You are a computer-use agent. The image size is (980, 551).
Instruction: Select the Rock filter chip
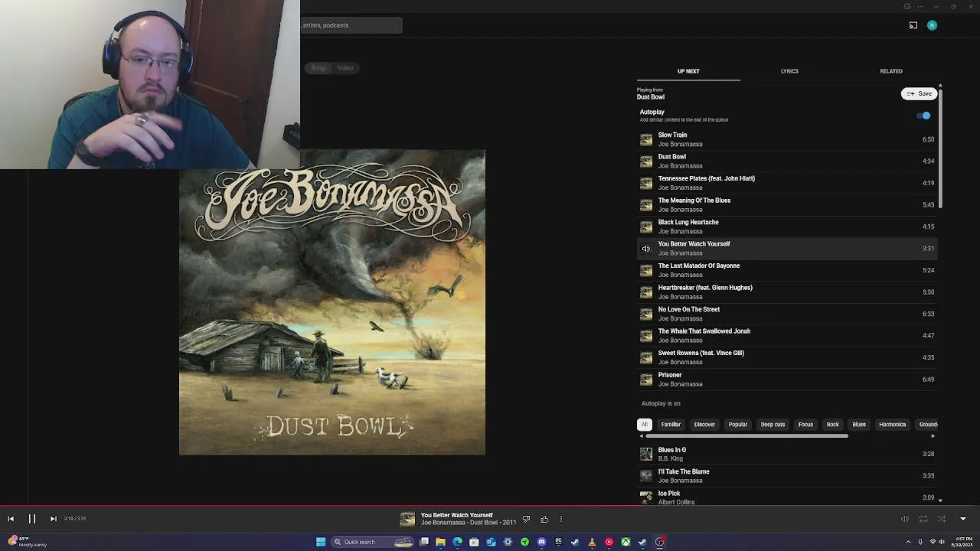(x=833, y=425)
